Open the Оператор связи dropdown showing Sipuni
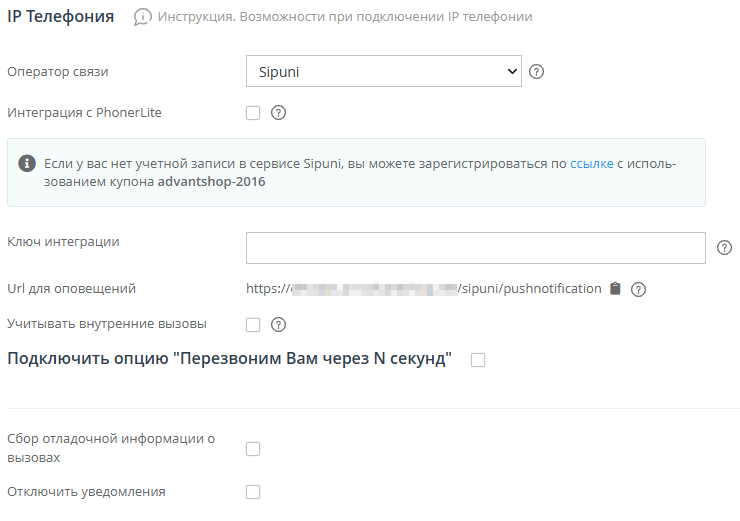Screen dimensions: 740x521 pos(384,71)
